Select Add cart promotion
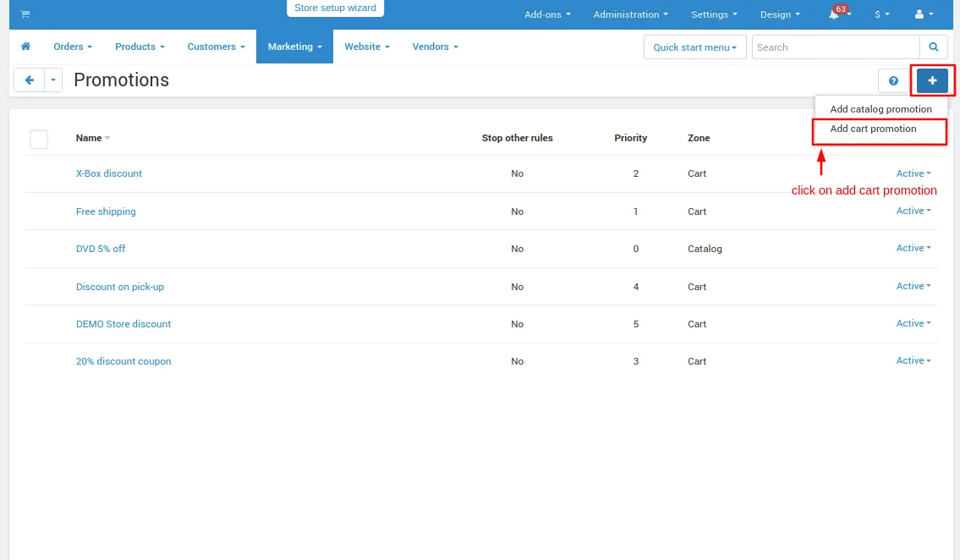The height and width of the screenshot is (560, 960). click(x=873, y=129)
